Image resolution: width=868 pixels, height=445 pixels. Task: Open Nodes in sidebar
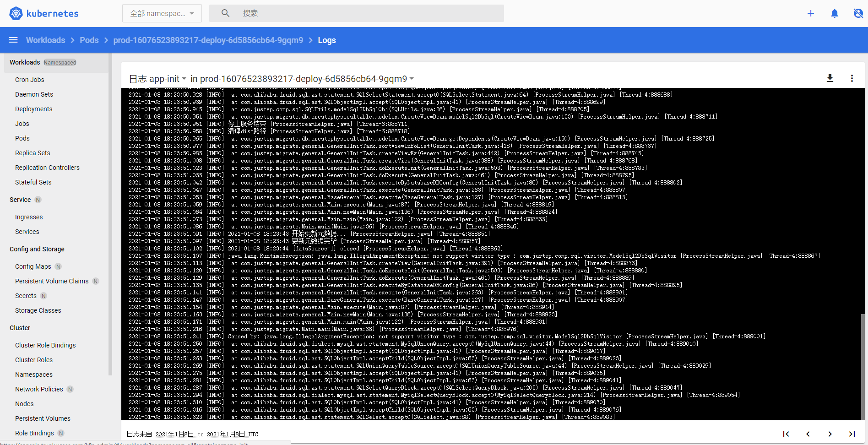(x=24, y=404)
